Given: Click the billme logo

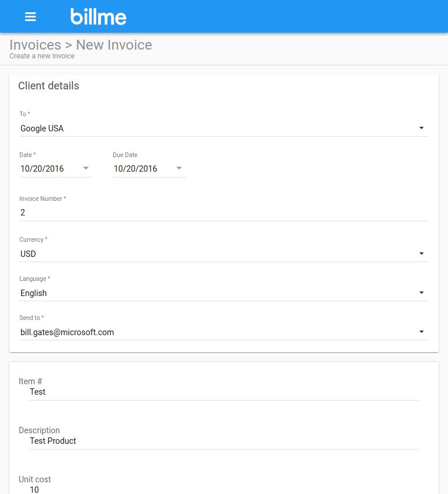Looking at the screenshot, I should (x=98, y=16).
